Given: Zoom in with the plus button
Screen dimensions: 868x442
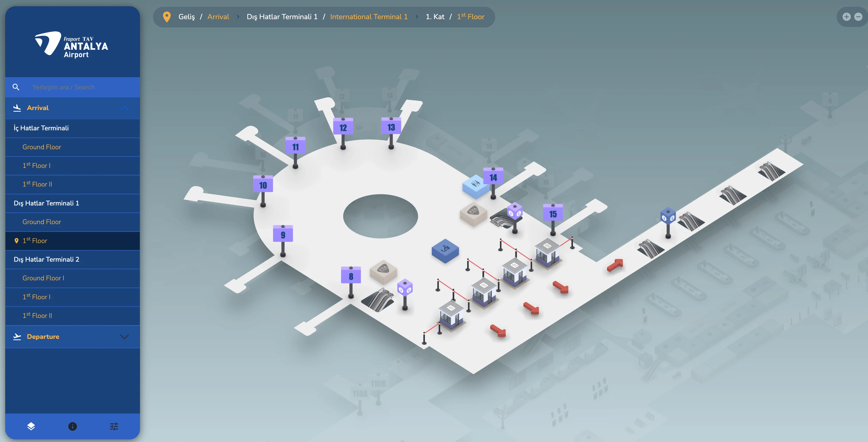Looking at the screenshot, I should 846,17.
